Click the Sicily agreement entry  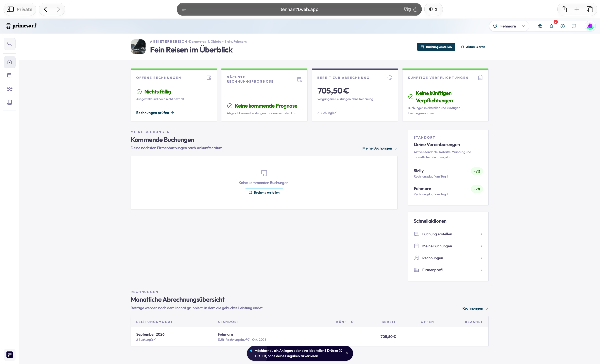(448, 173)
